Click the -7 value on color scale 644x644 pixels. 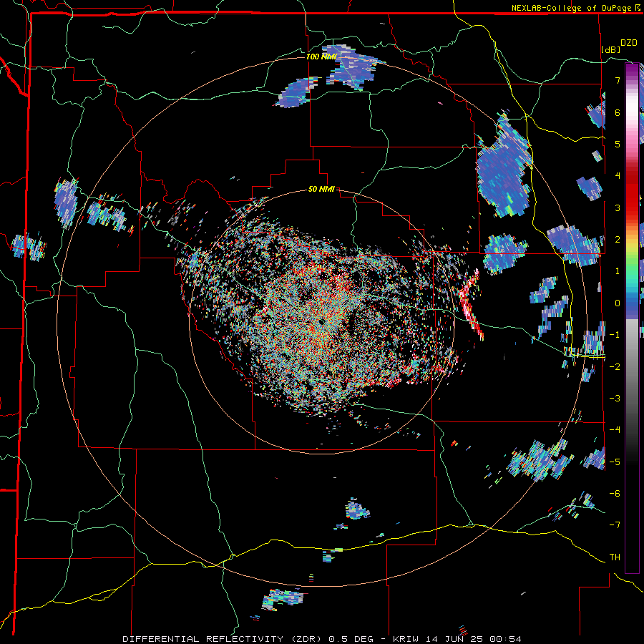coord(615,525)
